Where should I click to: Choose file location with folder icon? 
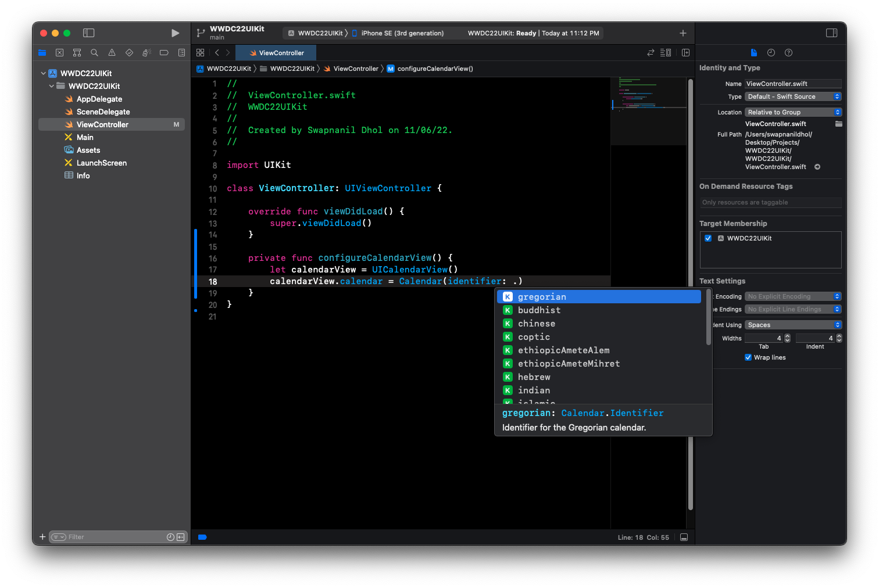pos(838,124)
